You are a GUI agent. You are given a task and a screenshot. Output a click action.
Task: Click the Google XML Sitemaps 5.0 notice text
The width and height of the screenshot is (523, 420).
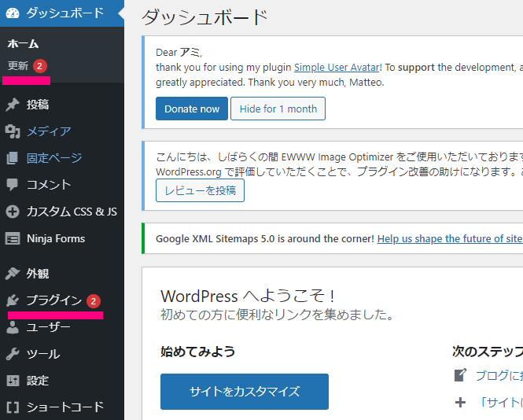265,238
